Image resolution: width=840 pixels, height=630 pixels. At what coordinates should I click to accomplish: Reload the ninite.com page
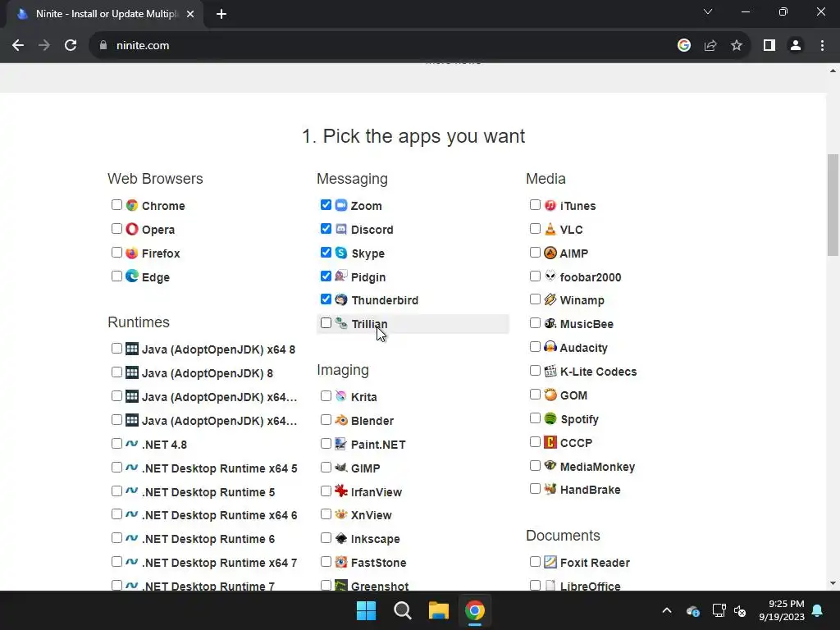point(71,46)
